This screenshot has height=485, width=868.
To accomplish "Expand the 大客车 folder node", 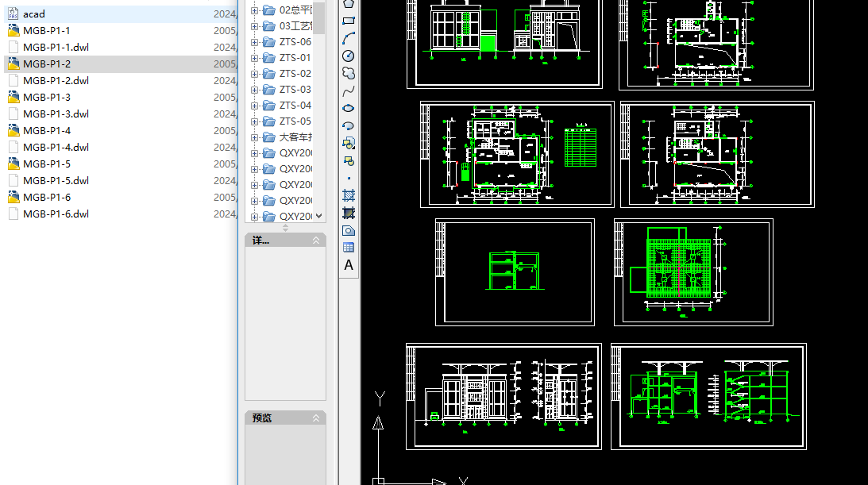I will click(254, 137).
